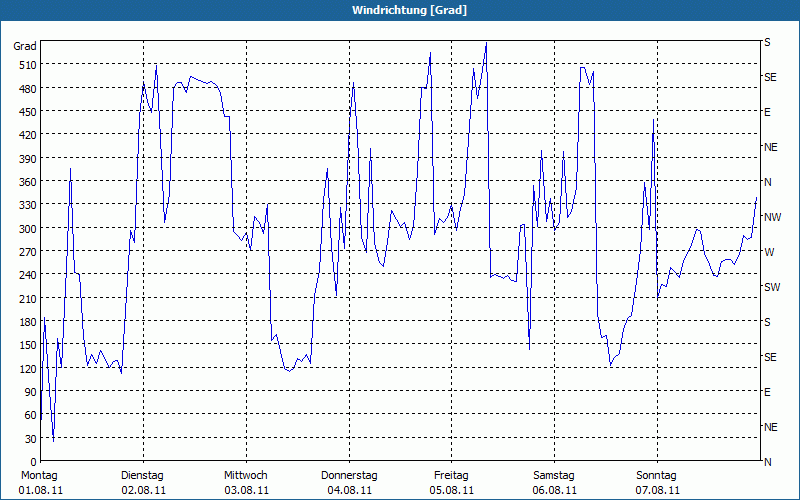Screen dimensions: 800x500
Task: Click the "Grad" axis unit label
Action: 24,46
